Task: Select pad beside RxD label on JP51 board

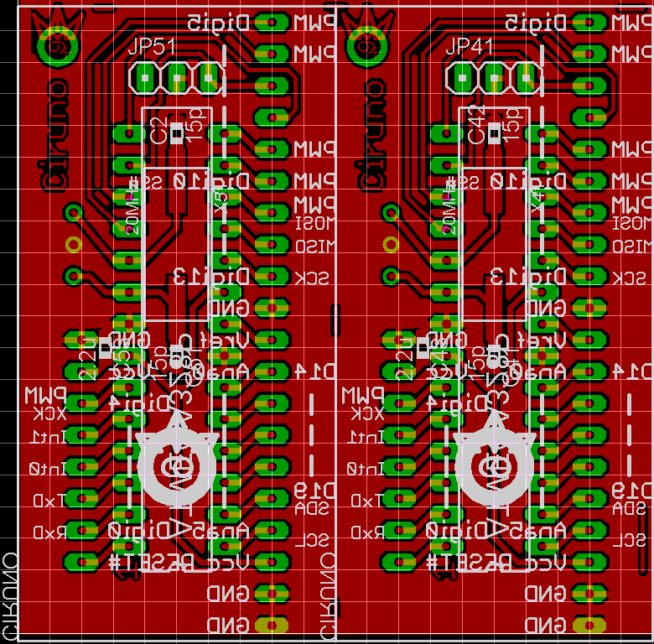Action: (x=81, y=530)
